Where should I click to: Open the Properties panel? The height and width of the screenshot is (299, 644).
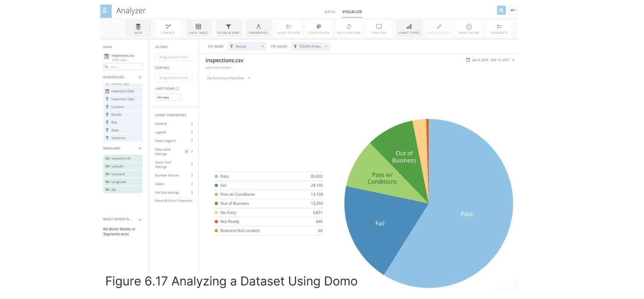tap(258, 28)
